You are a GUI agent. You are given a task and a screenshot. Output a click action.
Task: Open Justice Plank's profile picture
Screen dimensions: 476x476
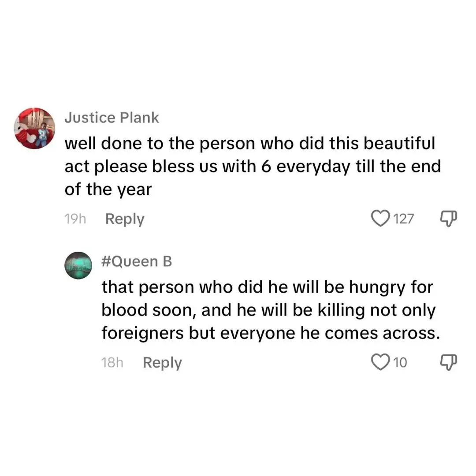[x=35, y=128]
